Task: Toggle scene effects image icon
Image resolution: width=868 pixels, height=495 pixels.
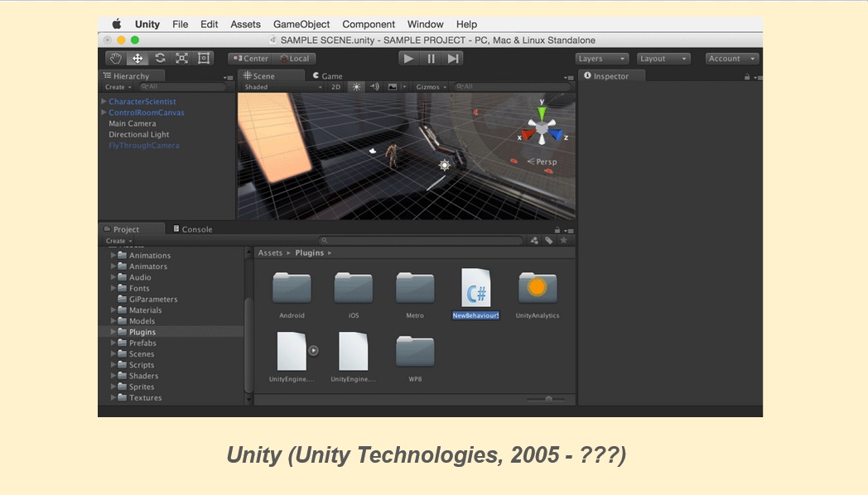Action: [393, 87]
